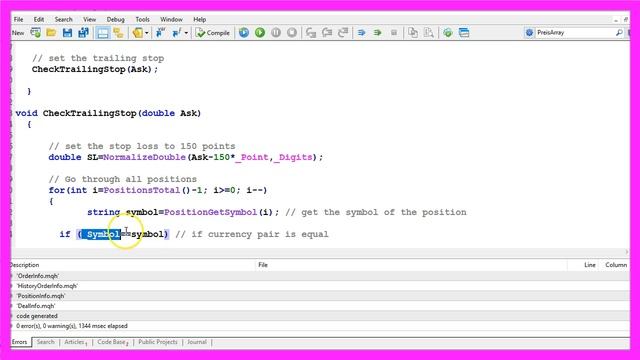Open the File menu

(x=18, y=19)
